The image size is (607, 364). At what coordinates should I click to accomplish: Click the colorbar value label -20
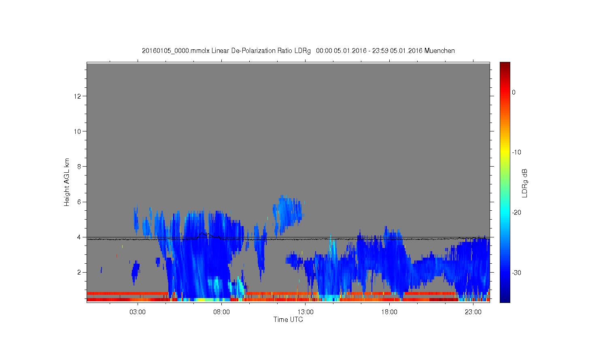(517, 213)
